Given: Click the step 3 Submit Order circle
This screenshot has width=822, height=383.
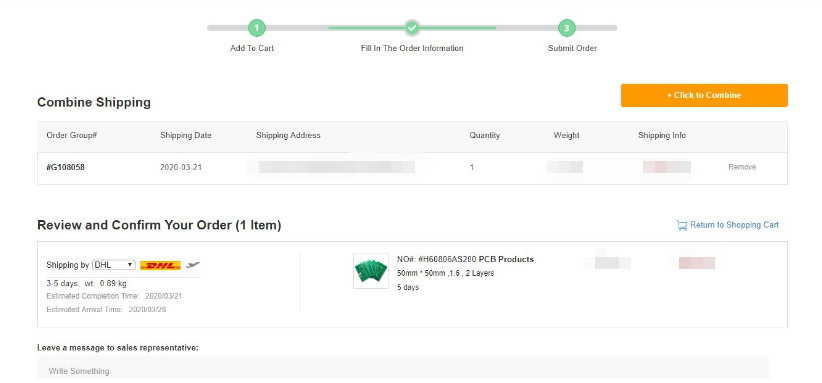Looking at the screenshot, I should pyautogui.click(x=567, y=28).
